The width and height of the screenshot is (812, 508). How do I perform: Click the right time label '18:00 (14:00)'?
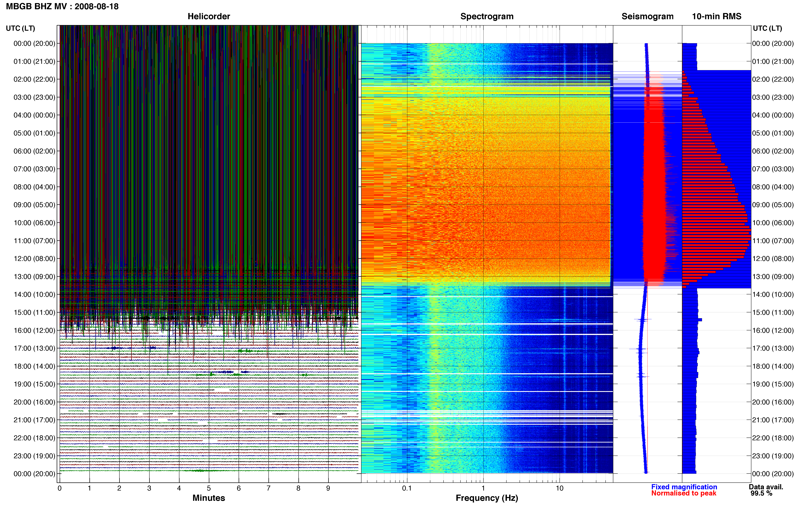(x=773, y=366)
